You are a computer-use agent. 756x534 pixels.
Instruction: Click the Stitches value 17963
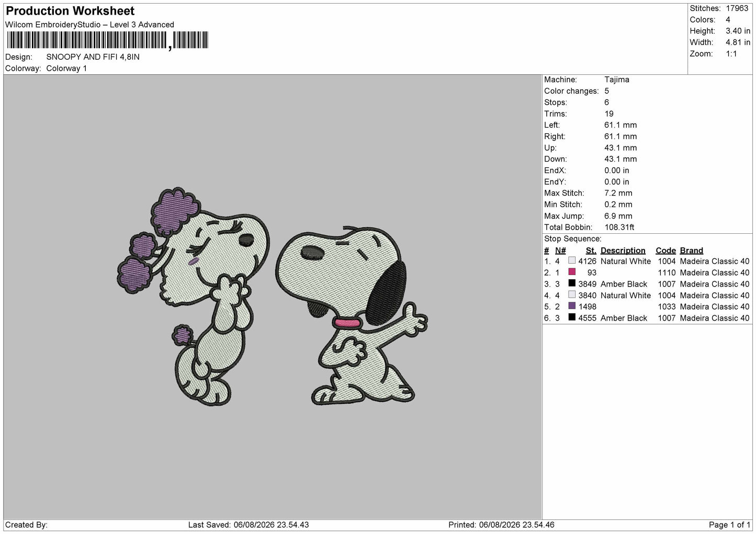click(737, 8)
